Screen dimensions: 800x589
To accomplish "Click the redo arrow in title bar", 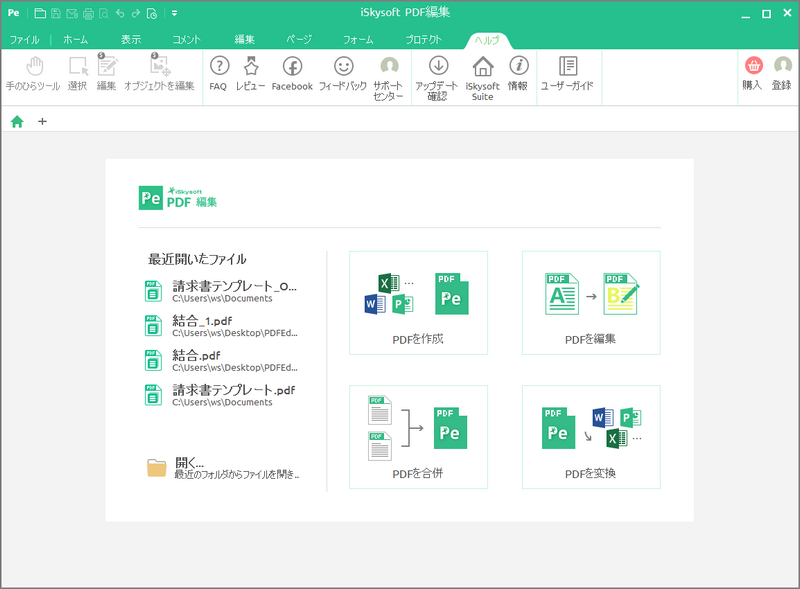I will pyautogui.click(x=136, y=13).
